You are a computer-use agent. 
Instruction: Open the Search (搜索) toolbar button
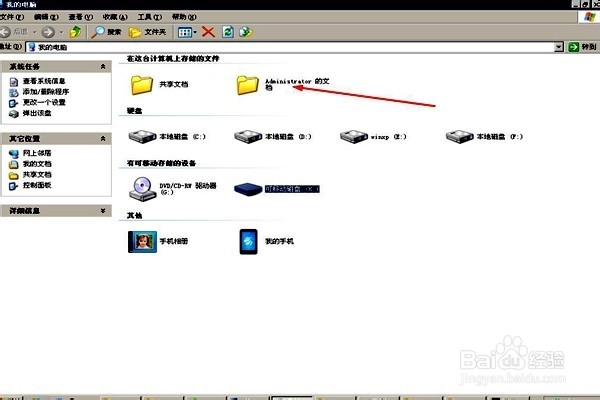click(x=107, y=32)
